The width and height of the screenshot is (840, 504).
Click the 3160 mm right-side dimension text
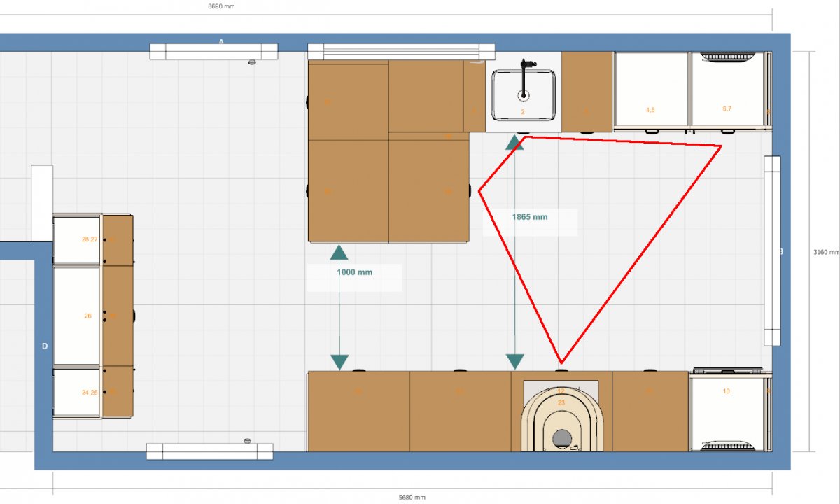(825, 252)
